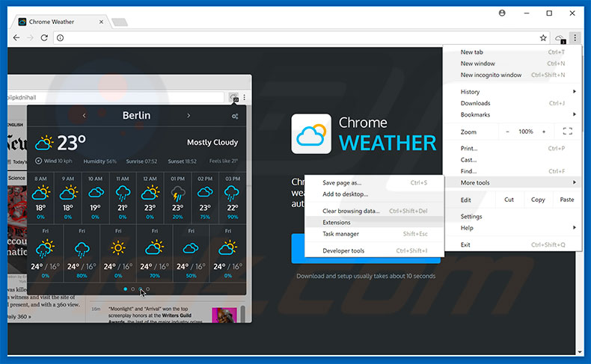Open Downloads from the Chrome menu
591x364 pixels.
(x=512, y=103)
